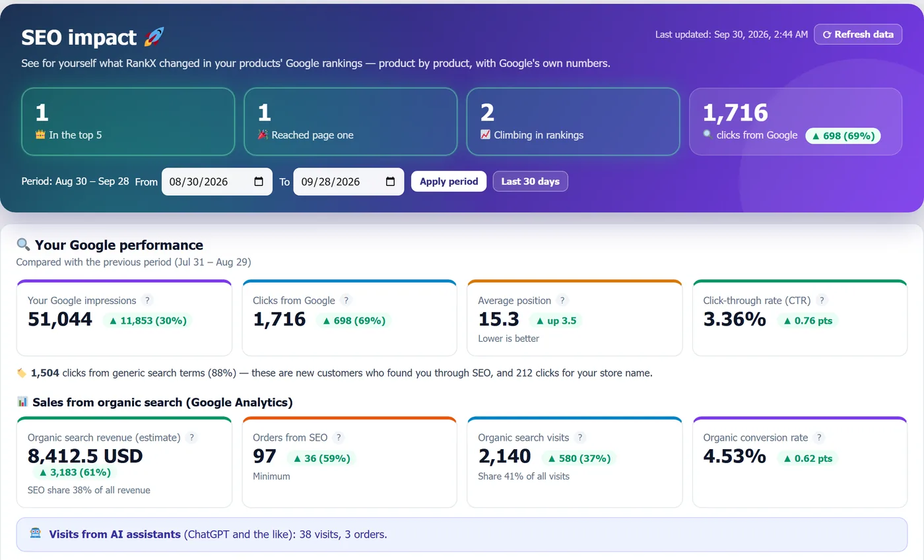Show help for Orders from SEO

pyautogui.click(x=339, y=437)
